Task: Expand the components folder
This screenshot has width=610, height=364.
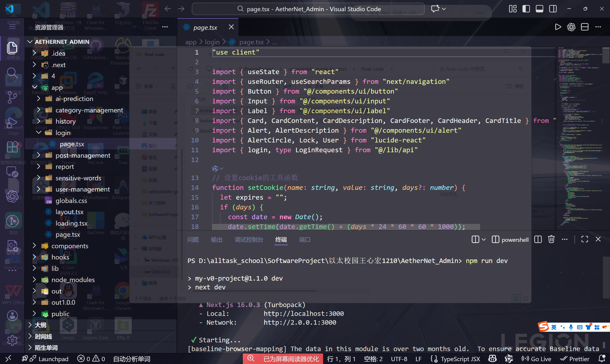Action: point(70,246)
